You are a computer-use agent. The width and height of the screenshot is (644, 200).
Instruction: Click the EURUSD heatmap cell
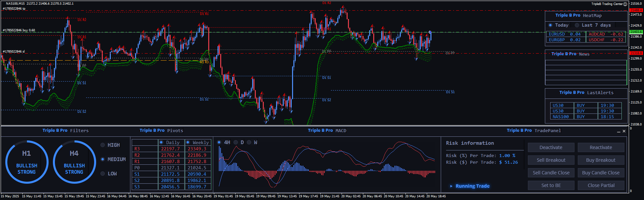(564, 34)
